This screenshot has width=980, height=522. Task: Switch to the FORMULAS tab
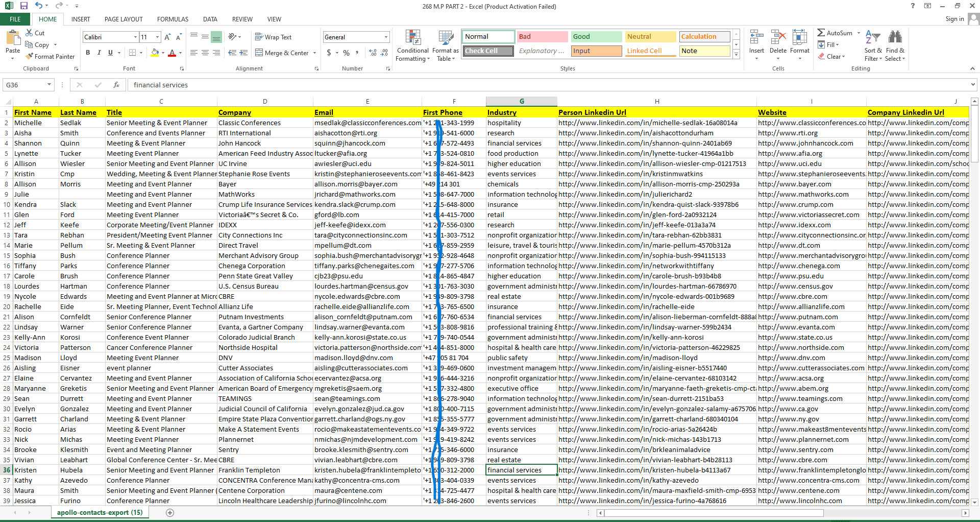point(173,19)
